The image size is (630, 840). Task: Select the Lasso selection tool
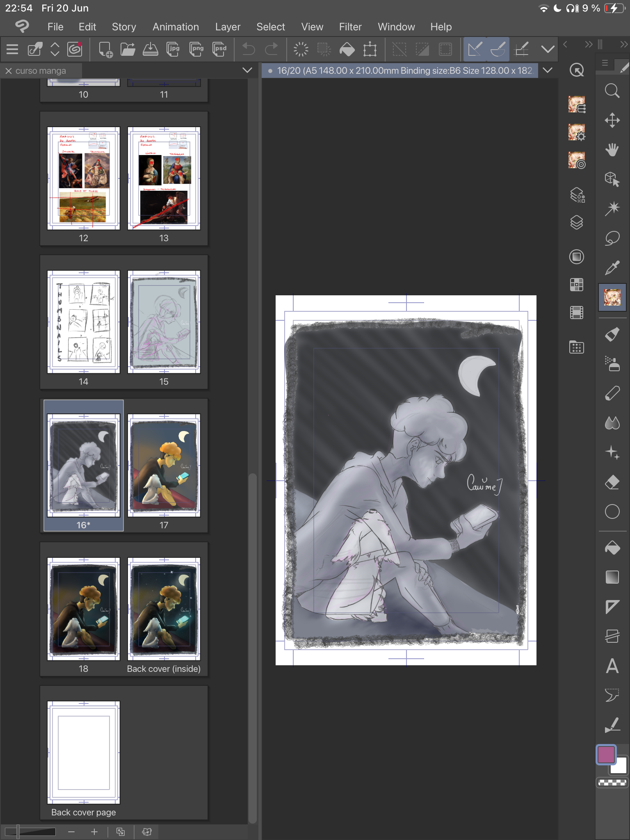[612, 238]
